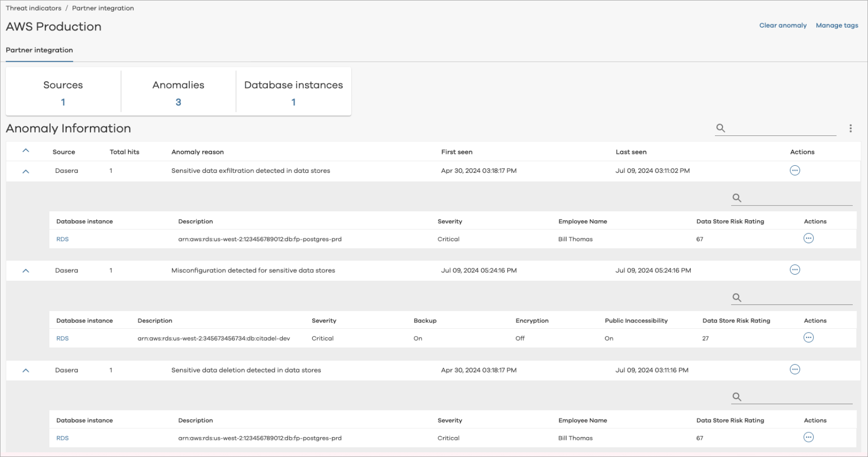868x457 pixels.
Task: Open actions menu for exfiltration anomaly row
Action: (x=795, y=171)
